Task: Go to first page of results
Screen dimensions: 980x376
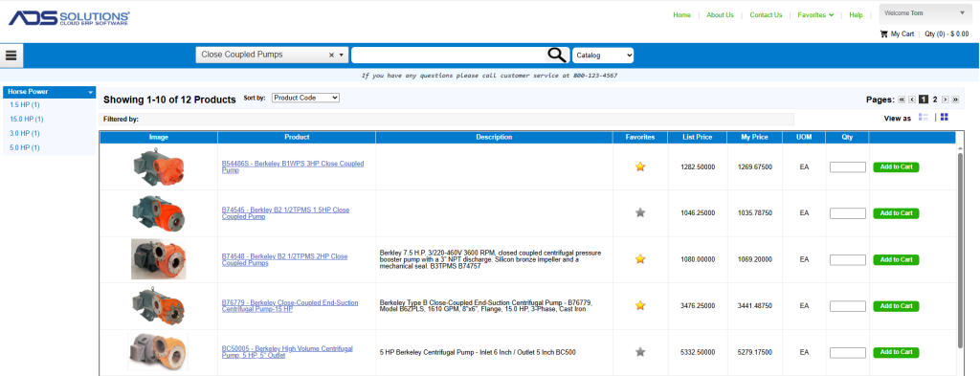Action: [x=902, y=100]
